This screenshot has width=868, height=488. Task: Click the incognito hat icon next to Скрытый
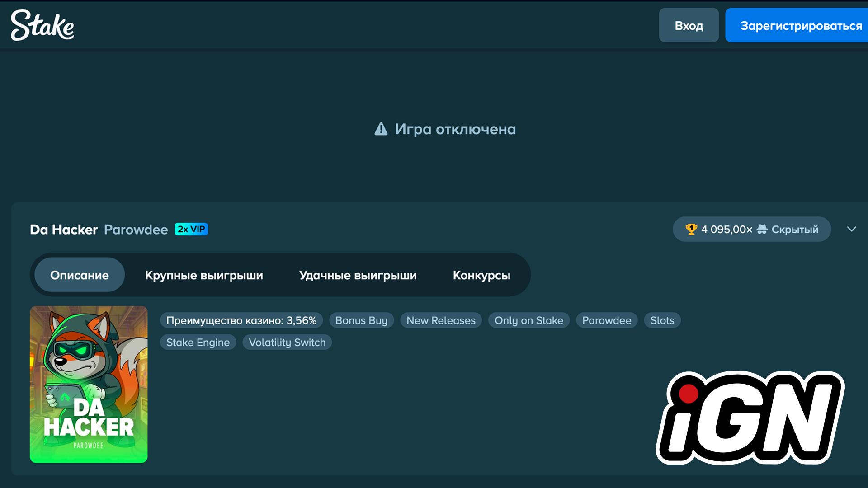762,230
